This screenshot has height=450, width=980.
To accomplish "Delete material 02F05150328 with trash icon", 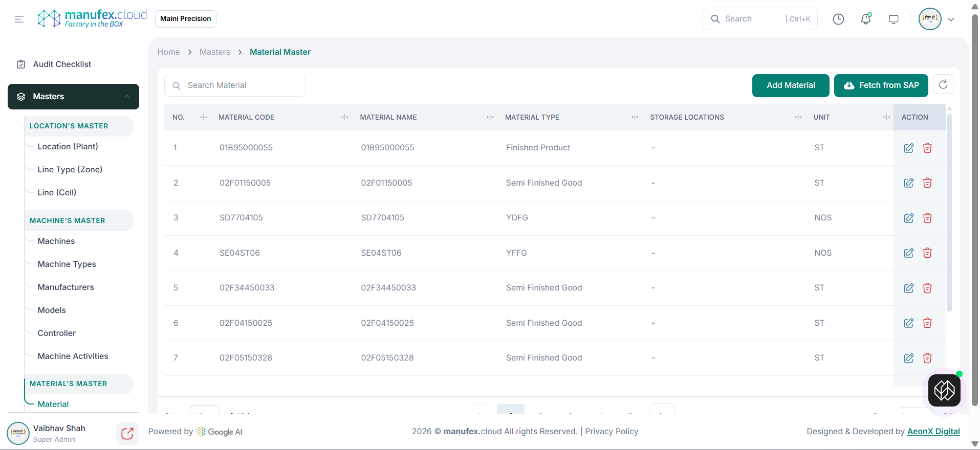I will 927,358.
